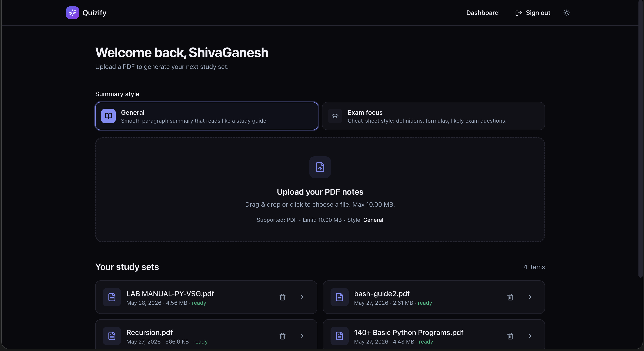Viewport: 644px width, 351px height.
Task: Delete the bash-guide2.pdf study set
Action: click(510, 297)
